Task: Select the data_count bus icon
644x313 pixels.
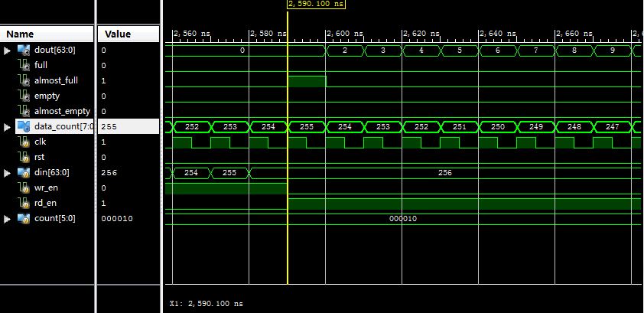Action: [x=24, y=126]
